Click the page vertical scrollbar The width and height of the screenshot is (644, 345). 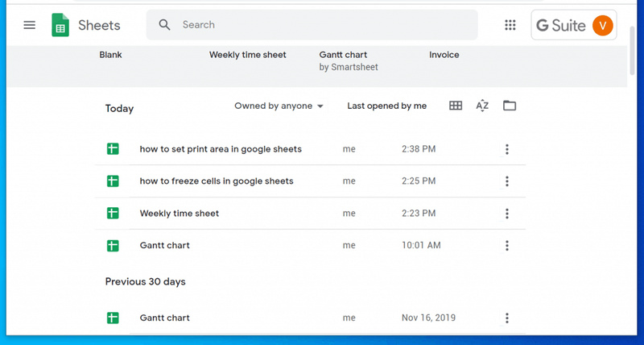pyautogui.click(x=633, y=51)
